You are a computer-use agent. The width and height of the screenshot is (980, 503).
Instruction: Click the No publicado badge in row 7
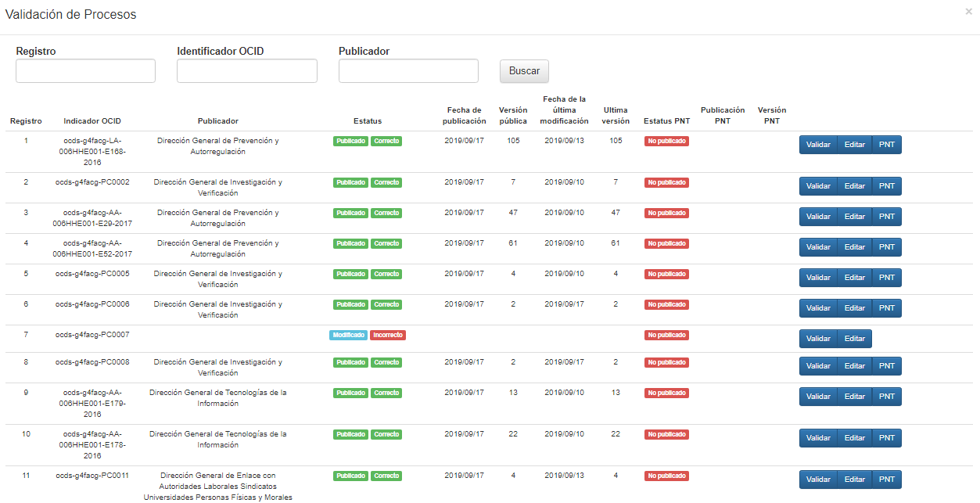666,335
